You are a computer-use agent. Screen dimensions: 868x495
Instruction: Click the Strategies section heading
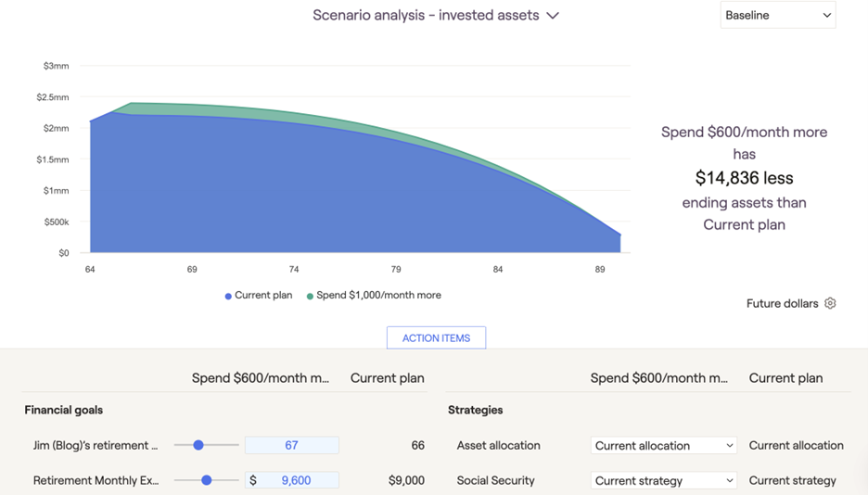pos(475,410)
